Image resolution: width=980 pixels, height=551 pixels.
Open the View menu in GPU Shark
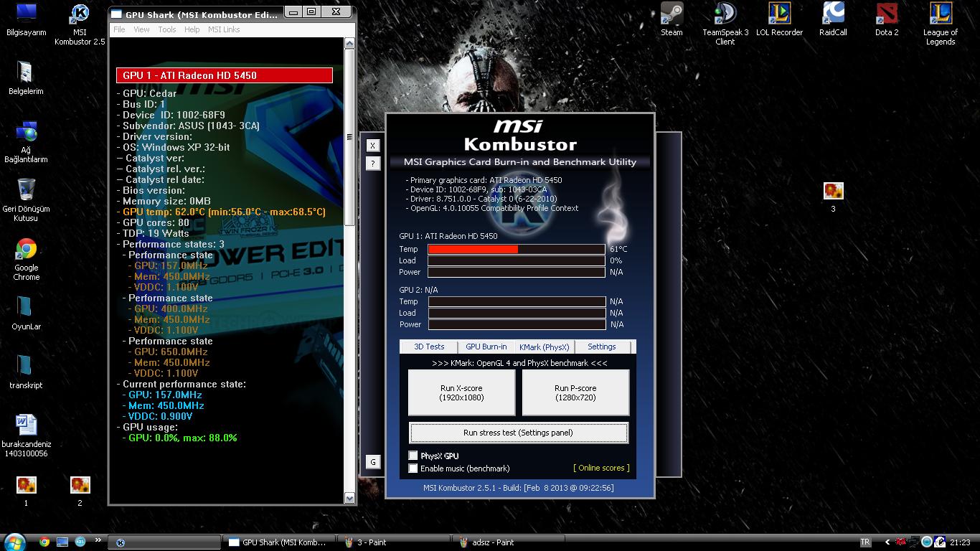(142, 29)
